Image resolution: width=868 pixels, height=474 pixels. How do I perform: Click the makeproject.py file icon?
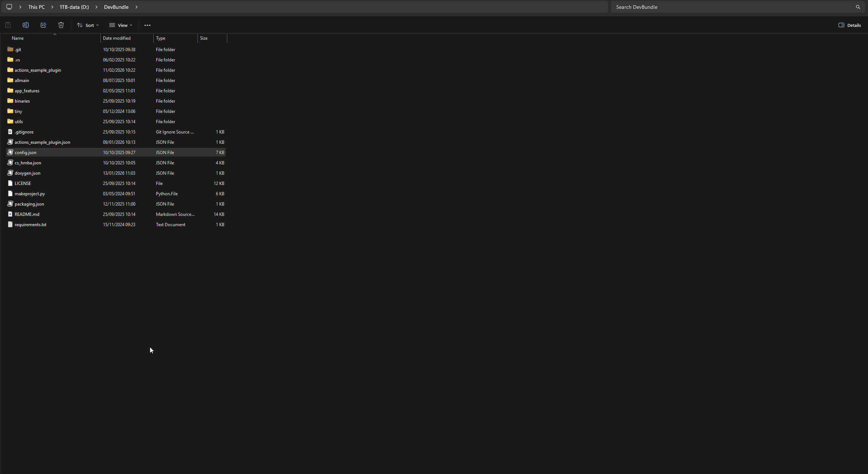[10, 193]
